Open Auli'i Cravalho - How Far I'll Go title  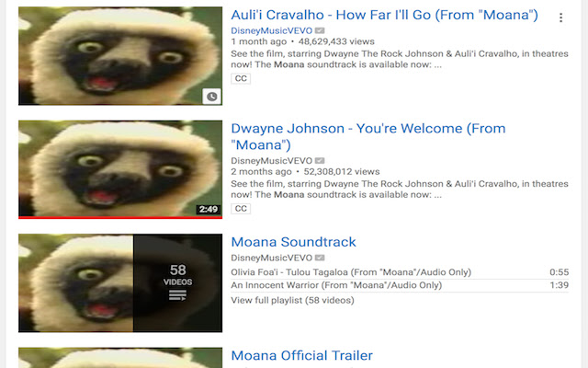tap(384, 15)
